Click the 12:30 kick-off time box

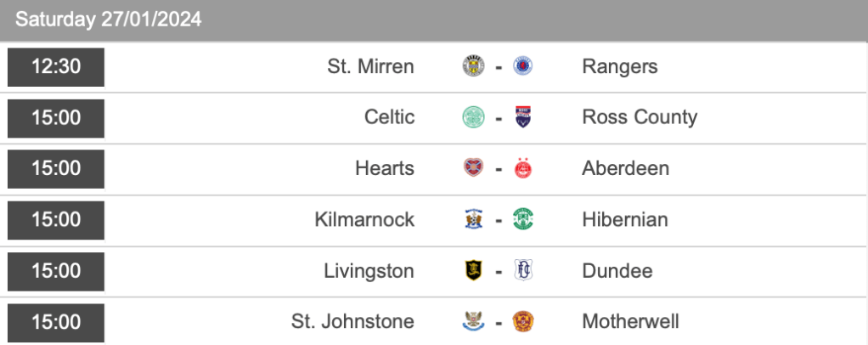[x=56, y=66]
